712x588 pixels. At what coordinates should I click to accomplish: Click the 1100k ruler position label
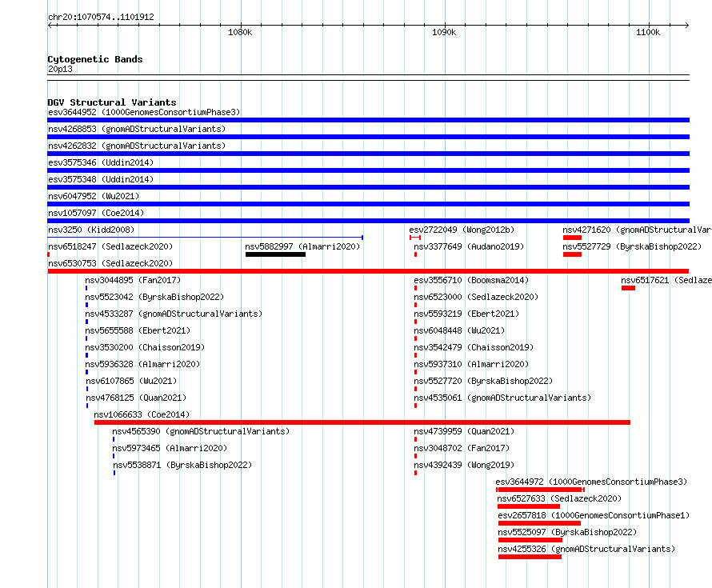(x=648, y=32)
